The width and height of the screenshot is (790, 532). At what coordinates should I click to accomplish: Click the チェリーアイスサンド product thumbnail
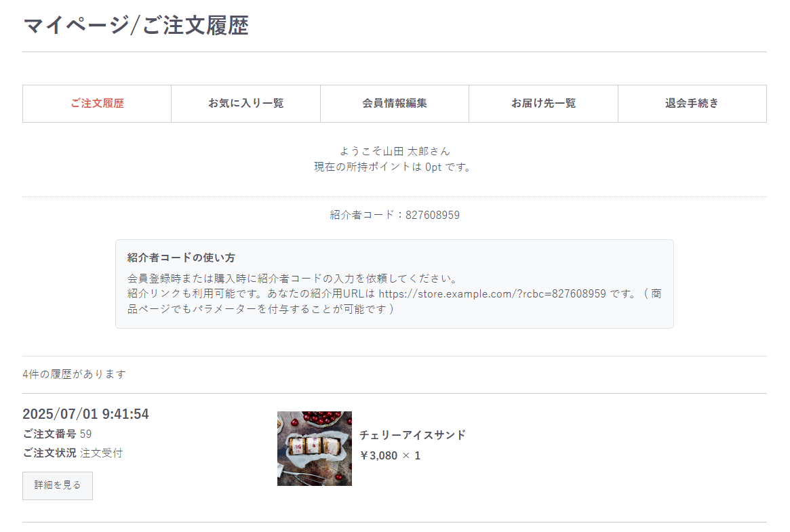(x=314, y=449)
